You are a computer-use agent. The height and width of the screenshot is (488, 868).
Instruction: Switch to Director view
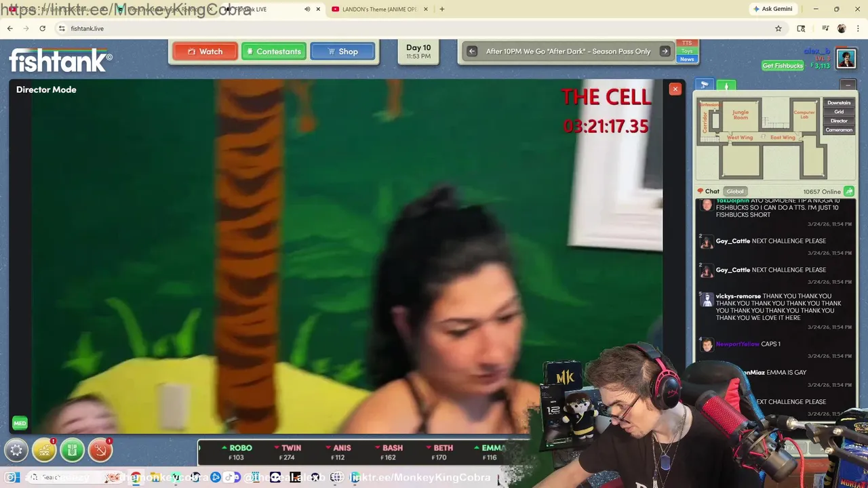pyautogui.click(x=839, y=121)
